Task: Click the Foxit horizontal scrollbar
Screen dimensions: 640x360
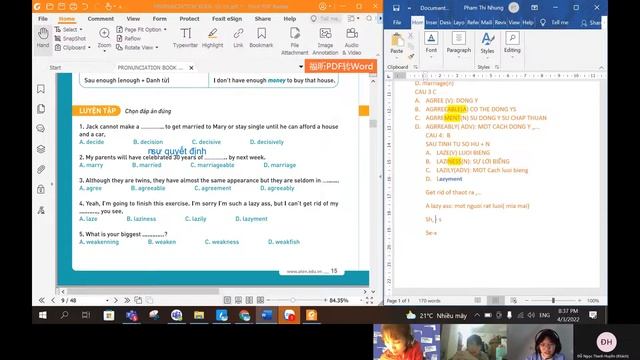Action: tap(143, 291)
